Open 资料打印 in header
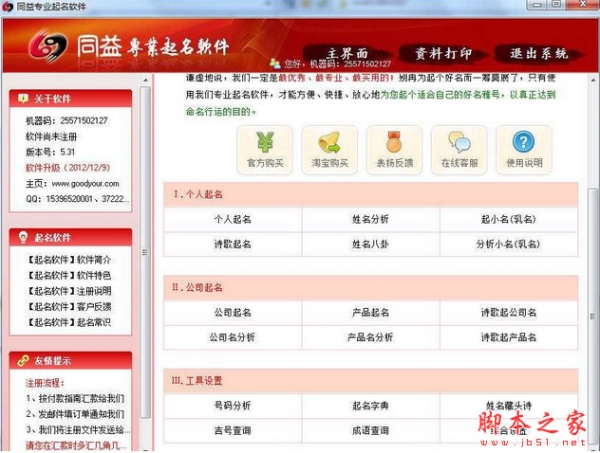Screen dimensions: 600x453 click(443, 53)
